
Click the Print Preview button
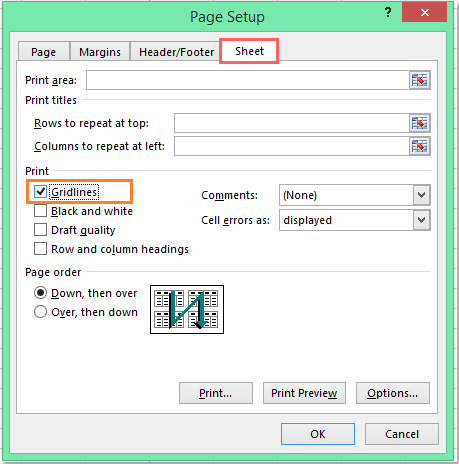[304, 393]
